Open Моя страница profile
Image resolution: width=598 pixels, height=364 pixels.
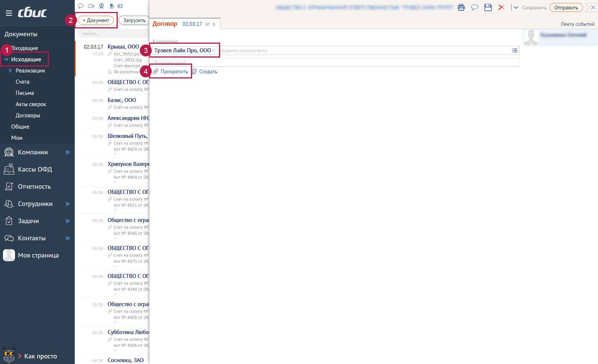[x=38, y=255]
